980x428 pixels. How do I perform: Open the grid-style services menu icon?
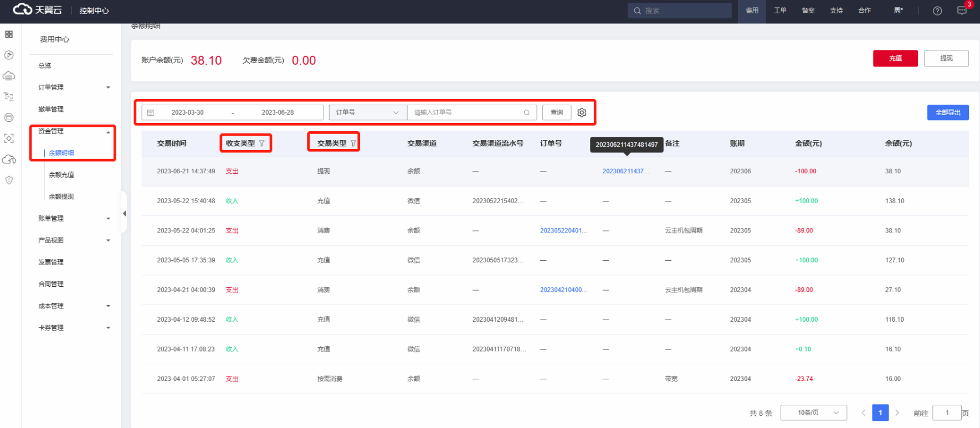pos(9,34)
